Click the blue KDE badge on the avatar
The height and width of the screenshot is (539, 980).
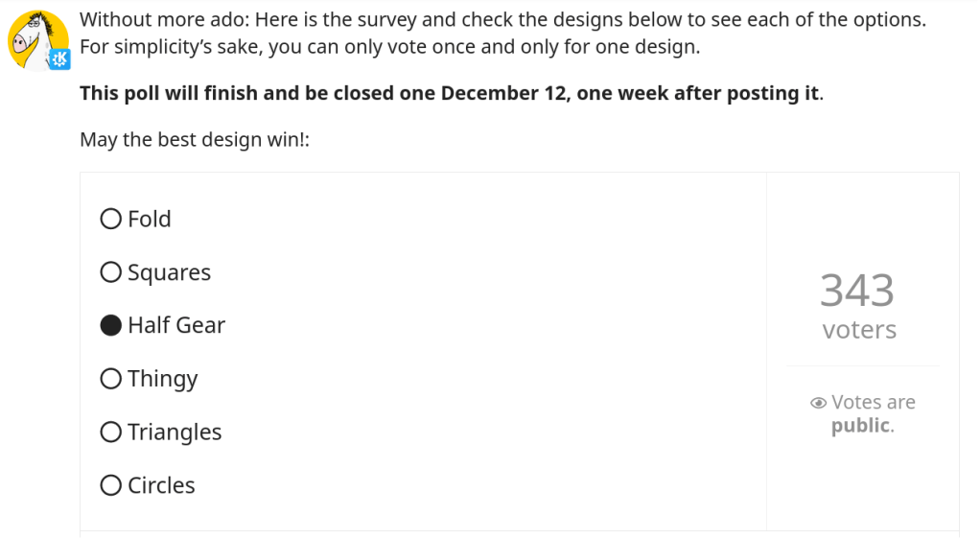point(60,59)
